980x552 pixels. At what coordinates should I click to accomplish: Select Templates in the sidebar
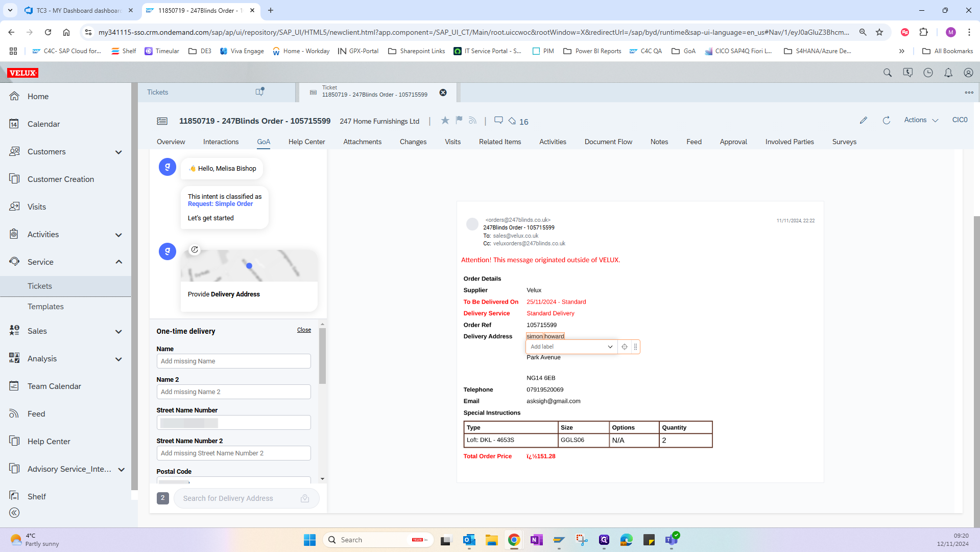(x=45, y=307)
